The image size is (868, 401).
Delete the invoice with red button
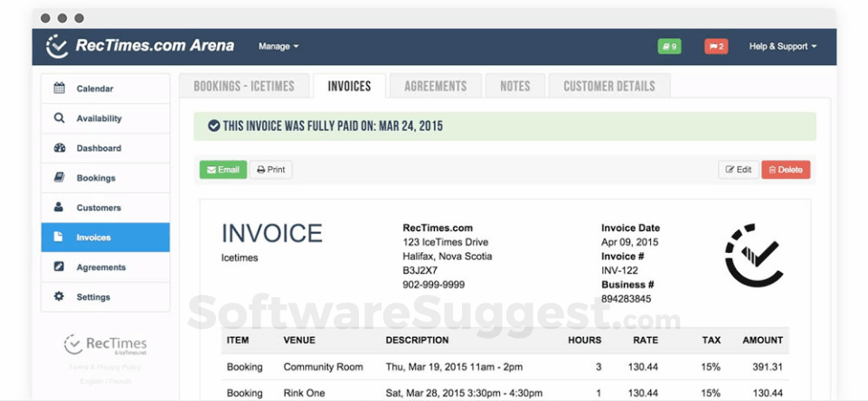coord(786,170)
